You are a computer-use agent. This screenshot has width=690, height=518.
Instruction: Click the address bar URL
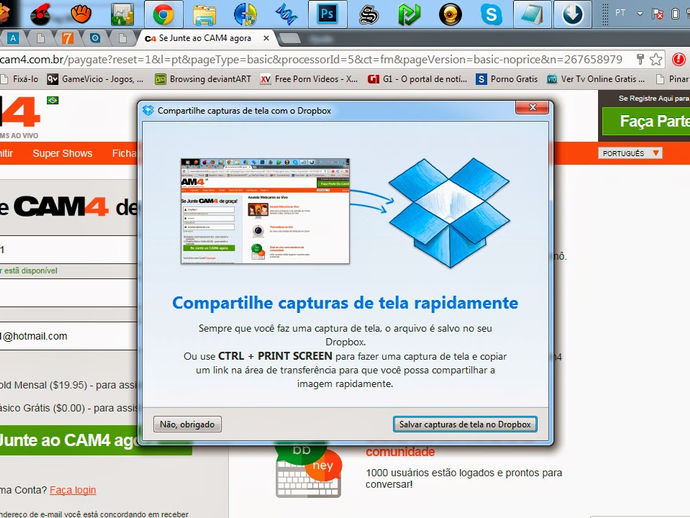(x=311, y=59)
